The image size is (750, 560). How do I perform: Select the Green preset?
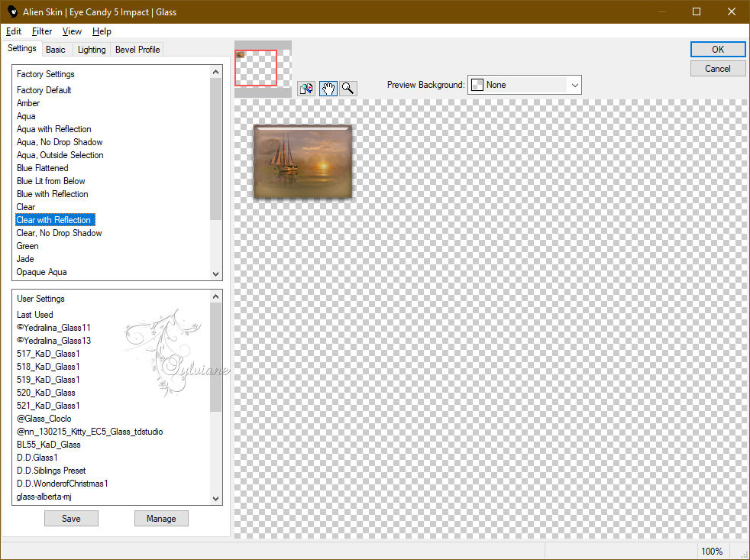(x=27, y=245)
